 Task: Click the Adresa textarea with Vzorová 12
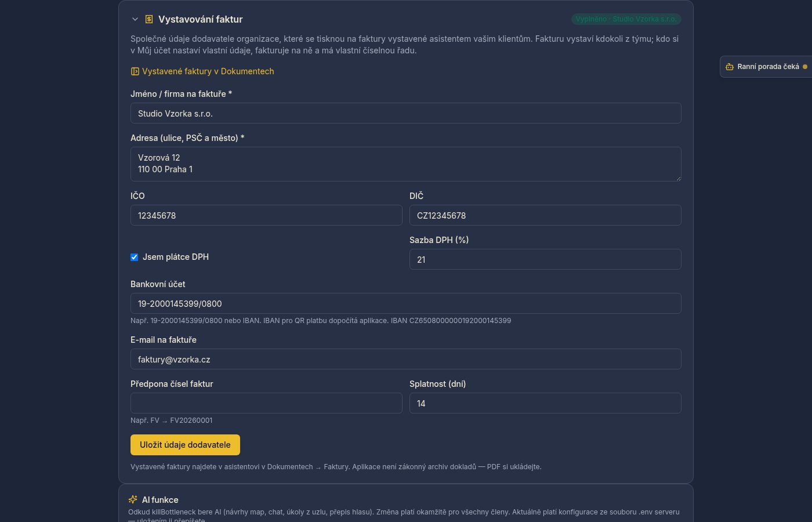point(406,164)
